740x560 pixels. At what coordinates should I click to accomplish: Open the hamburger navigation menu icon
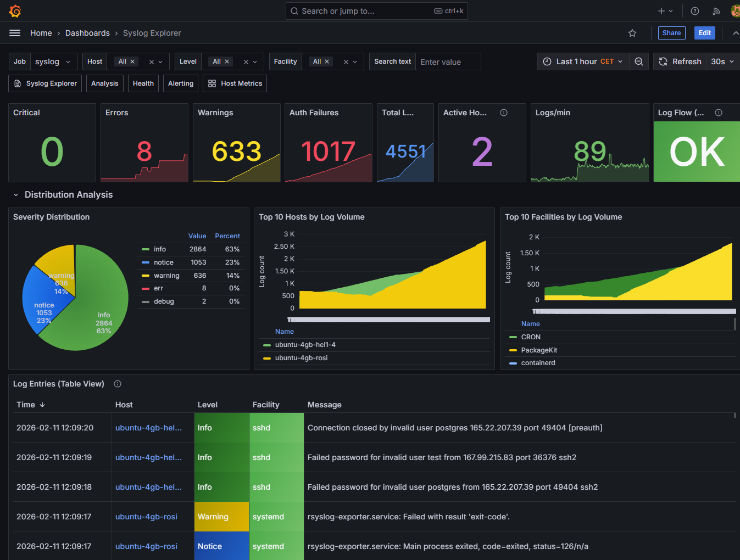click(15, 32)
